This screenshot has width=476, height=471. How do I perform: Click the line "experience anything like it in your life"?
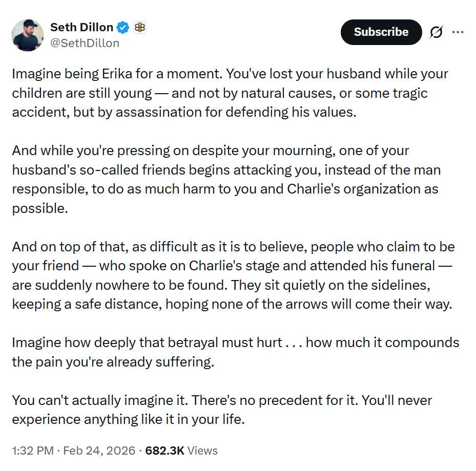point(129,419)
